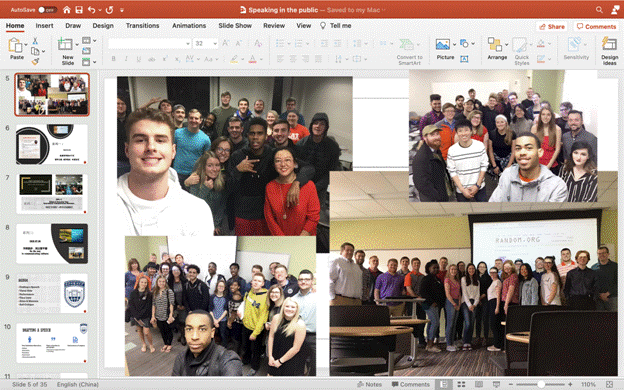This screenshot has height=390, width=624.
Task: Open Design Ideas pane
Action: pos(609,51)
